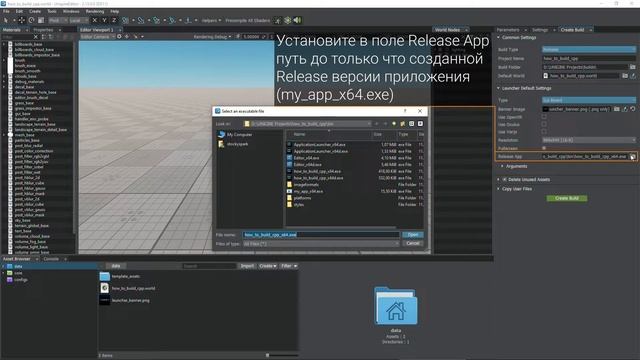Select my_app_x64.exe in file list
640x360 pixels.
coord(308,191)
